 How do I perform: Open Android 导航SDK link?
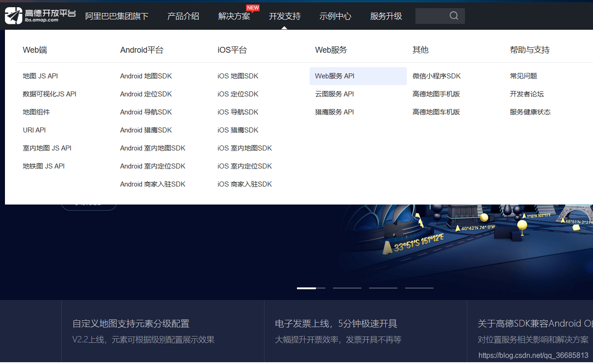click(146, 112)
